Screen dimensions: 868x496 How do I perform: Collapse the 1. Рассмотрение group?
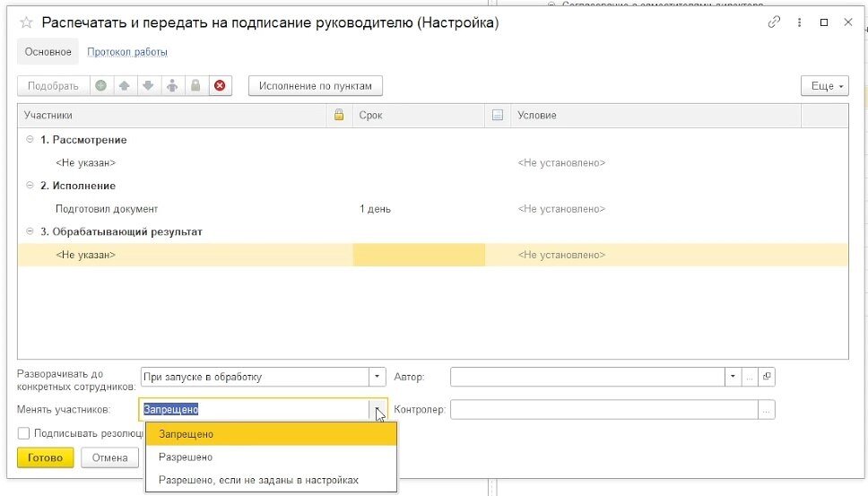click(x=30, y=140)
